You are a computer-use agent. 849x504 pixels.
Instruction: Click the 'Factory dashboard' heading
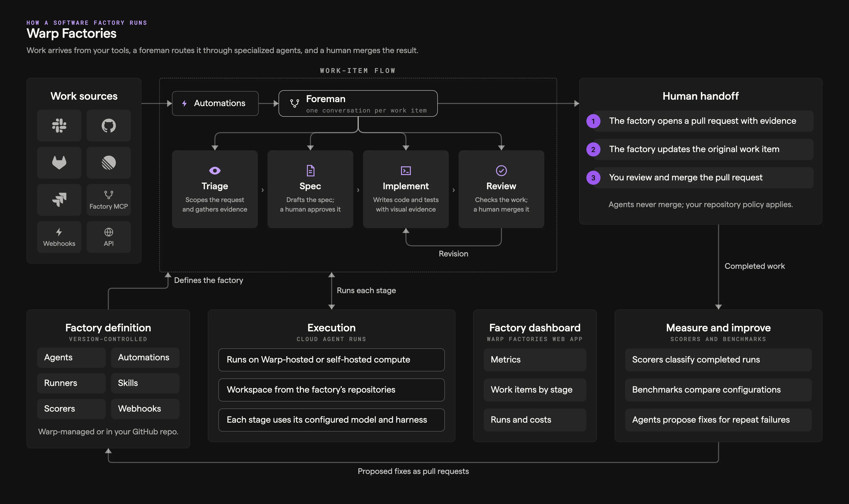(x=535, y=328)
